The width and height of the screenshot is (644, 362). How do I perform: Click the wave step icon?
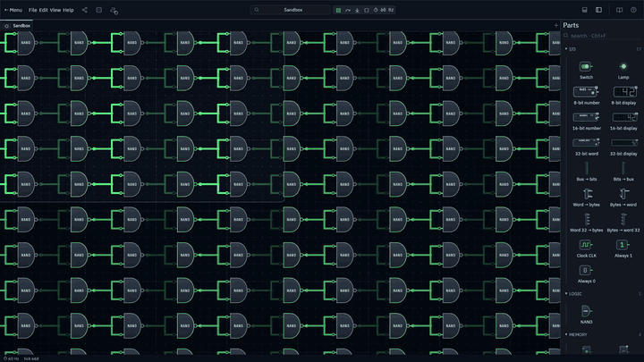pyautogui.click(x=348, y=10)
